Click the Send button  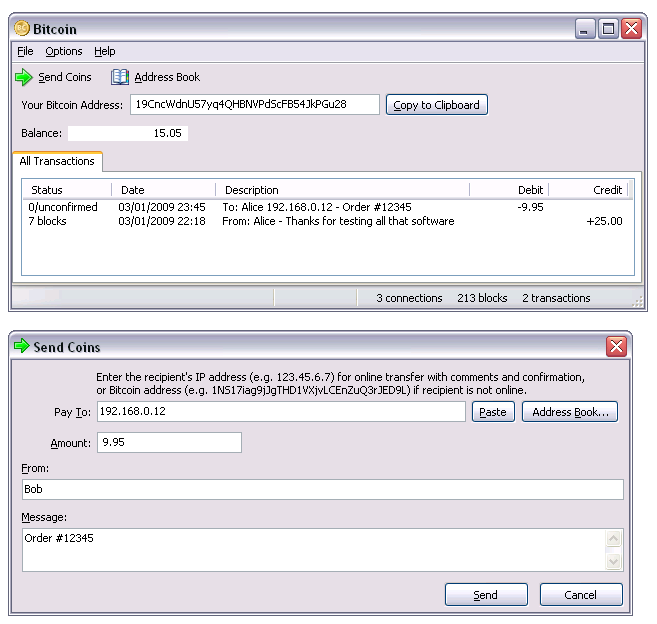click(x=486, y=595)
